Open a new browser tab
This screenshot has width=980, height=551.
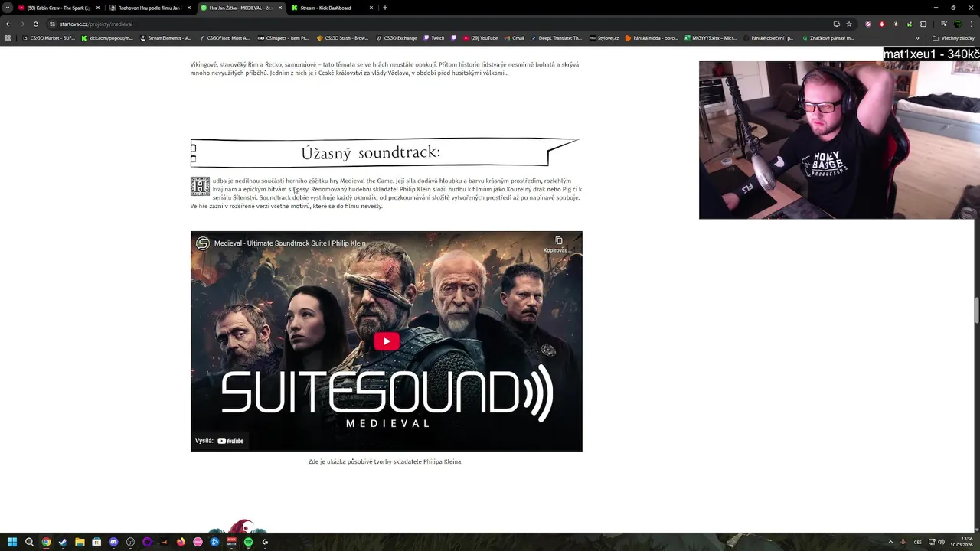point(384,8)
